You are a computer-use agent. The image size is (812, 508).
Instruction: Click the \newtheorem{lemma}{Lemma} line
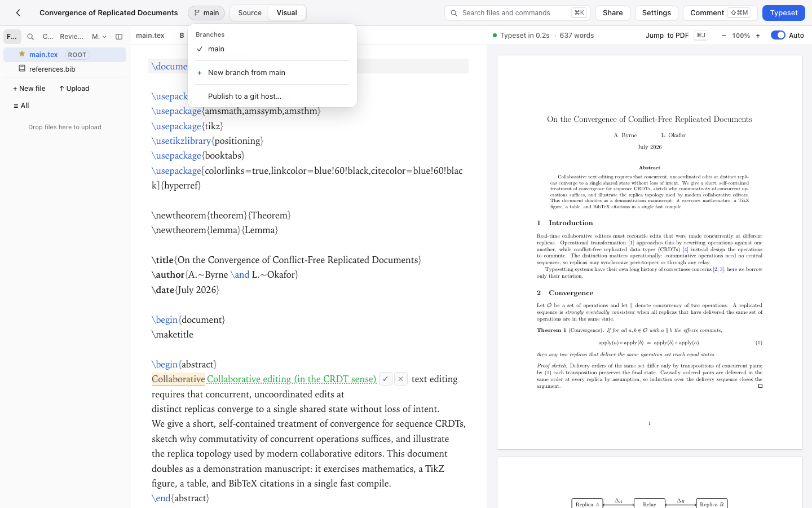215,230
